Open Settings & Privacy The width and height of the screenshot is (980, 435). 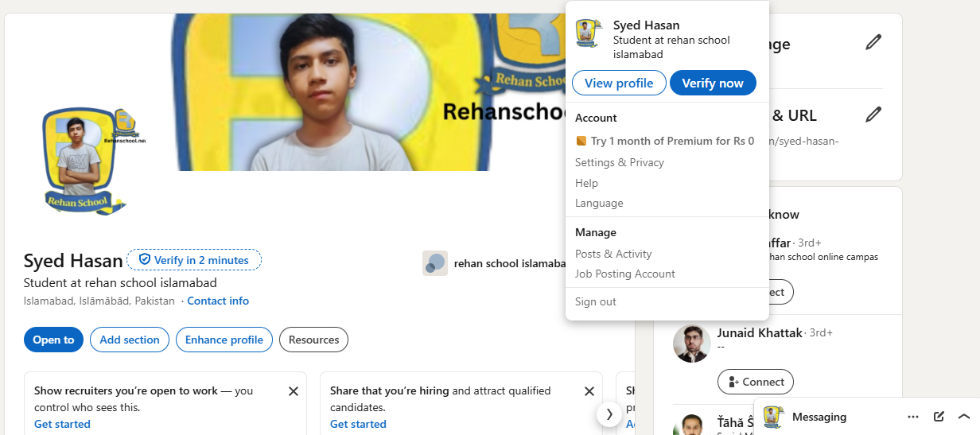(620, 162)
